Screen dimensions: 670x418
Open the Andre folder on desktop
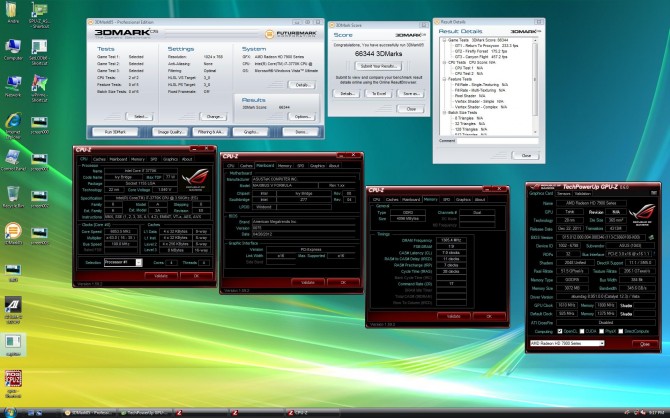(x=13, y=13)
